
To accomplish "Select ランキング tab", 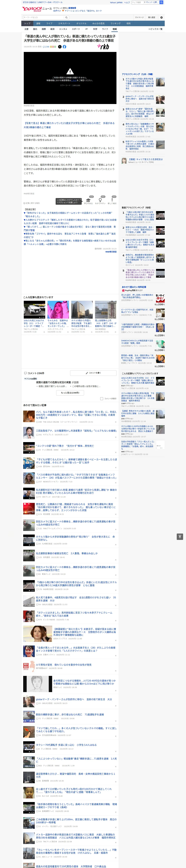I will pos(115,24).
